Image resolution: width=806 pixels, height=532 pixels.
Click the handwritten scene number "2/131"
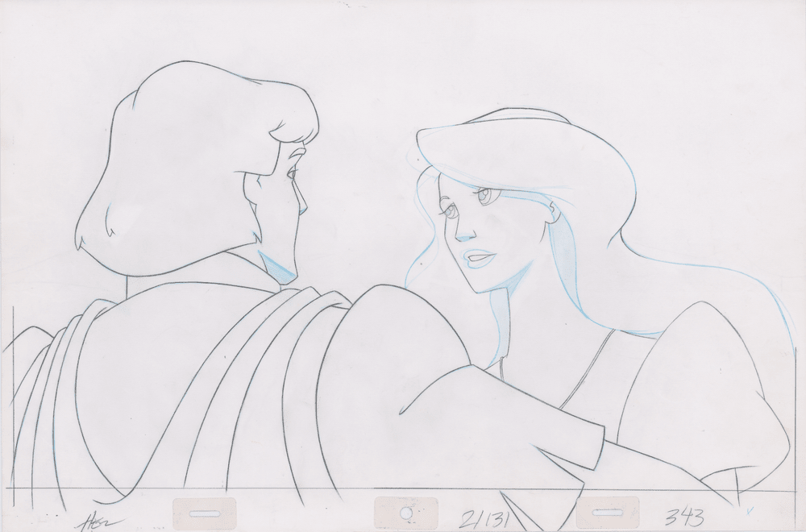483,518
